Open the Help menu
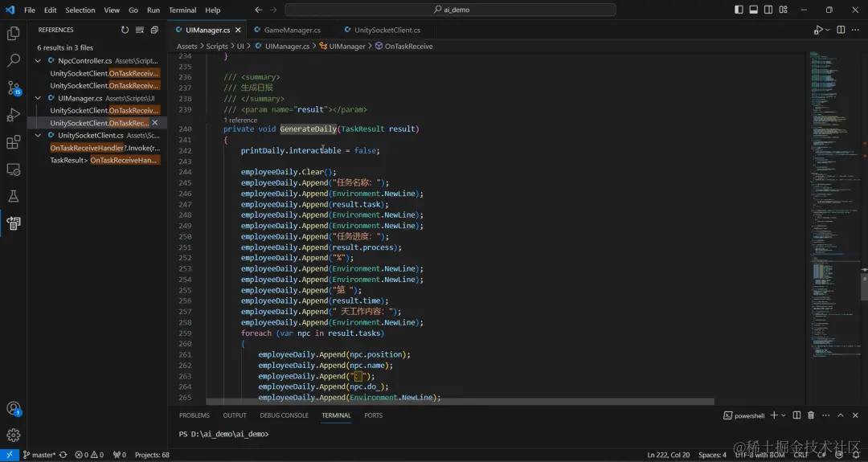Image resolution: width=868 pixels, height=462 pixels. click(212, 10)
